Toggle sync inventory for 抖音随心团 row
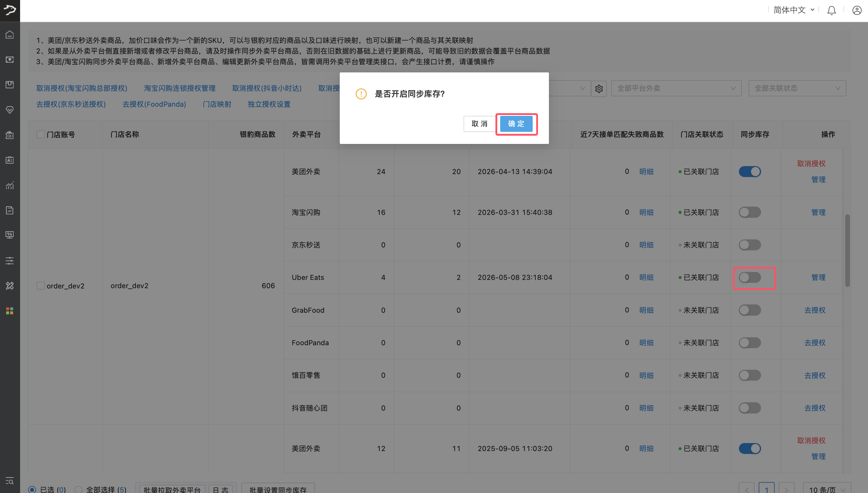Screen dimensions: 868x493 coord(750,408)
